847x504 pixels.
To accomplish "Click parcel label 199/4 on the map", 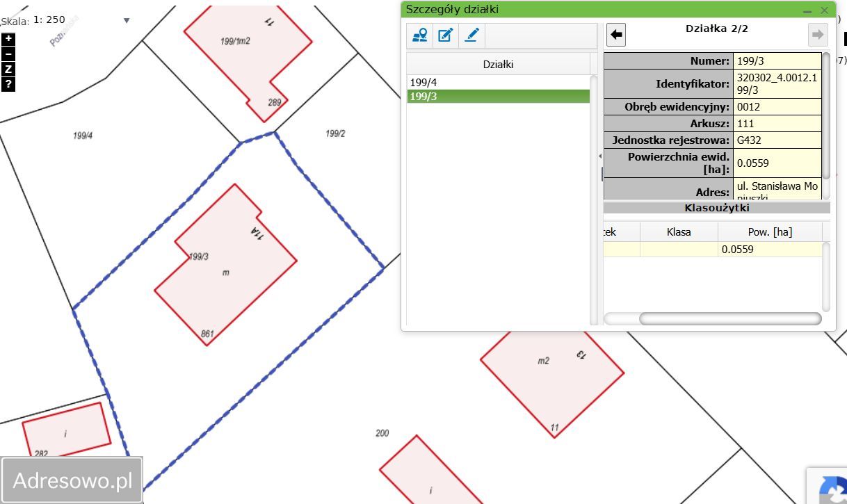I will pyautogui.click(x=83, y=136).
